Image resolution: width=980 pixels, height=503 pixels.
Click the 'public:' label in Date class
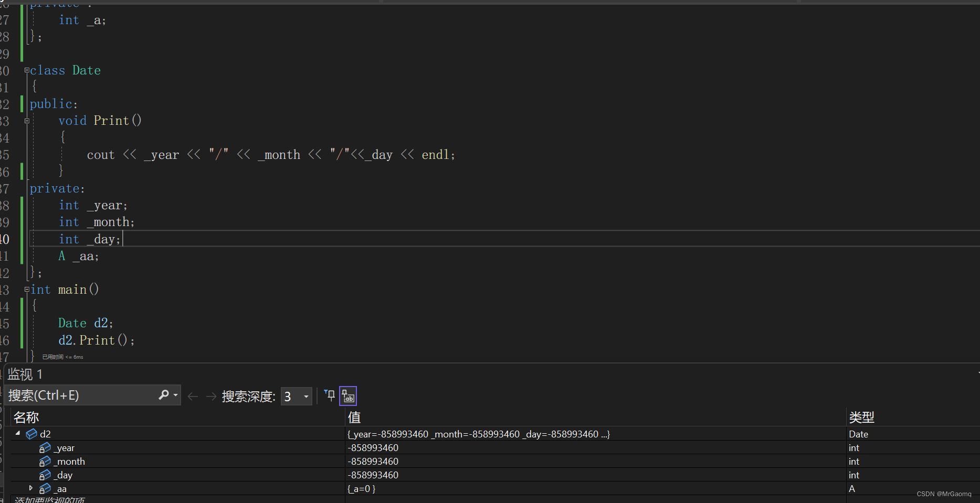[54, 104]
